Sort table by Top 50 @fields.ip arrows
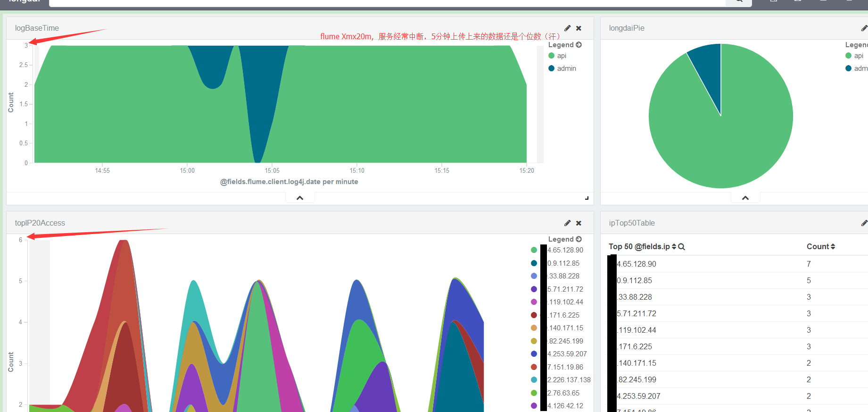Screen dimensions: 868x412 [x=674, y=247]
